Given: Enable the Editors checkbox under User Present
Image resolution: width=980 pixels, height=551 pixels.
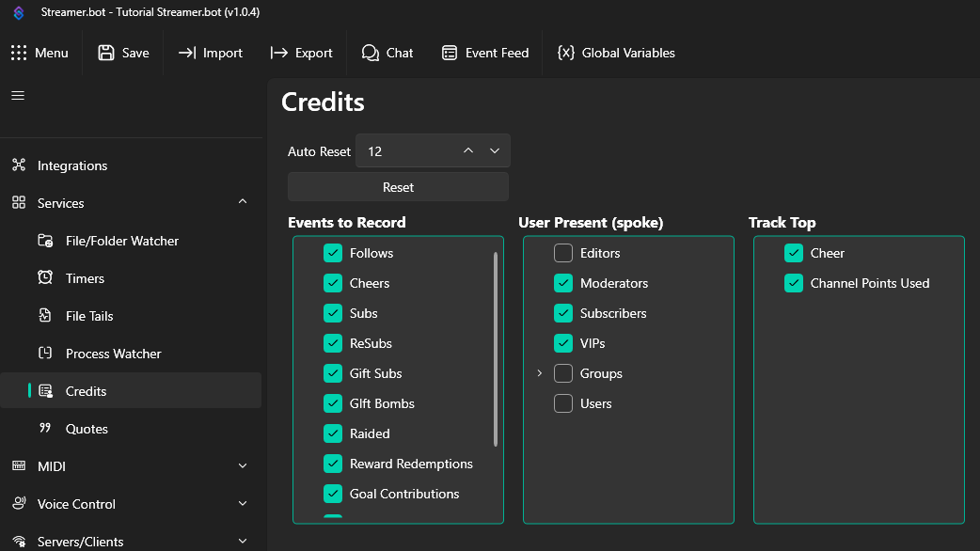Looking at the screenshot, I should tap(562, 253).
